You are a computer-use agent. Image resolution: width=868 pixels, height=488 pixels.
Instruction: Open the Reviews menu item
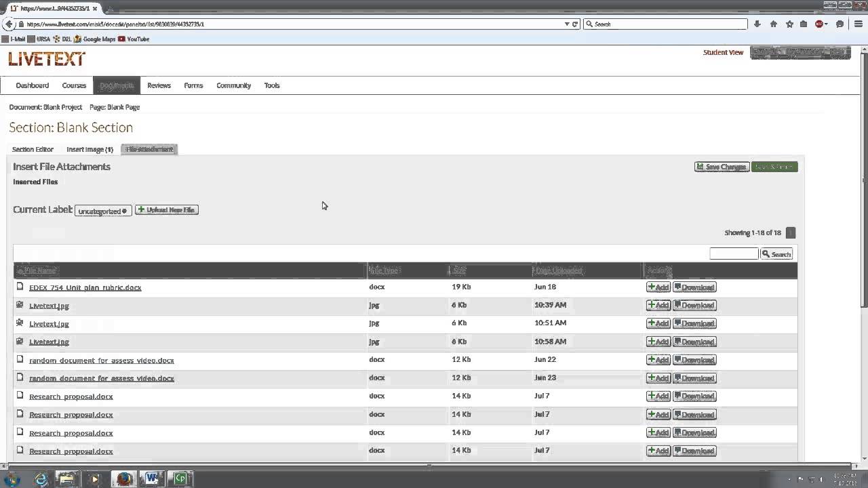click(x=159, y=85)
